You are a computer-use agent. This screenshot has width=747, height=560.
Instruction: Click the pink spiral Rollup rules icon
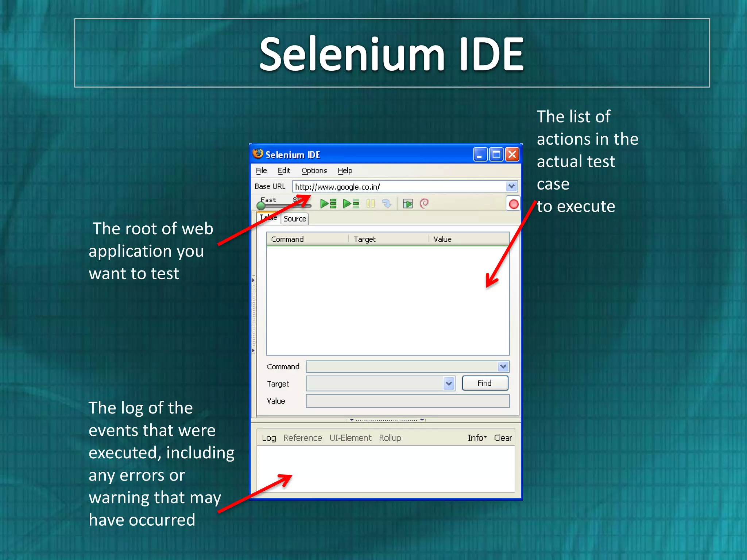point(424,203)
